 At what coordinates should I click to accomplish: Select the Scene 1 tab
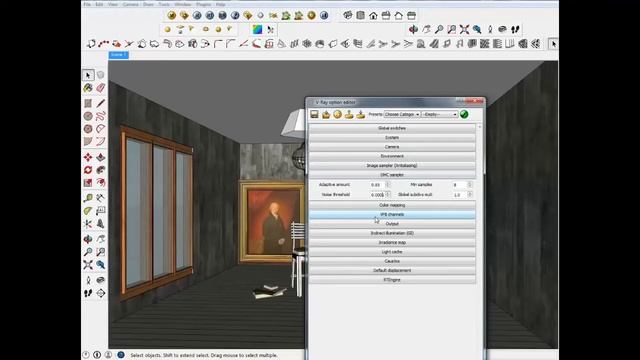119,55
